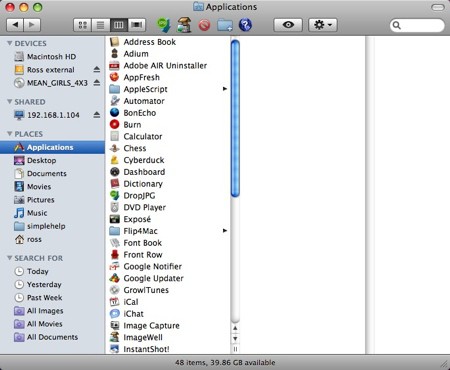Go back with the left arrow button
450x370 pixels.
coord(15,25)
